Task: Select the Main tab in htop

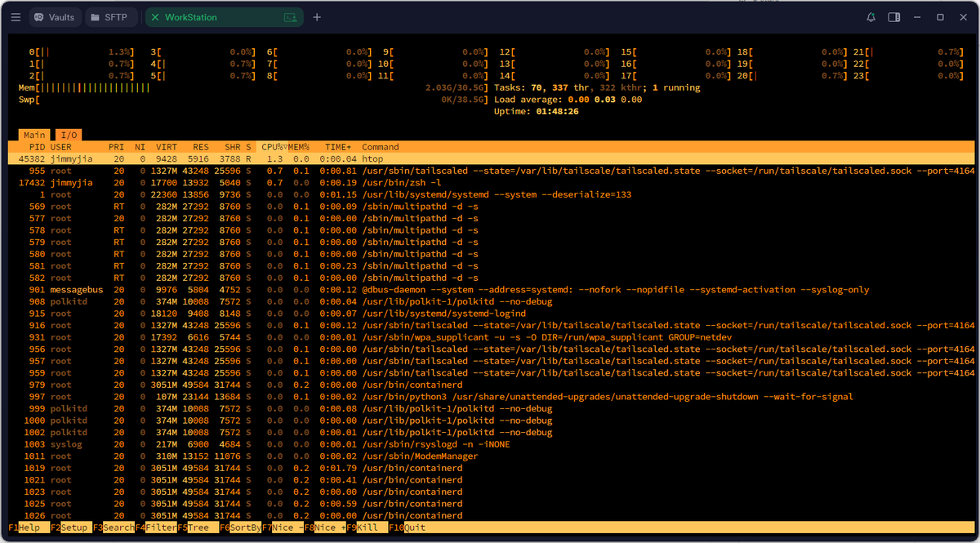Action: [34, 135]
